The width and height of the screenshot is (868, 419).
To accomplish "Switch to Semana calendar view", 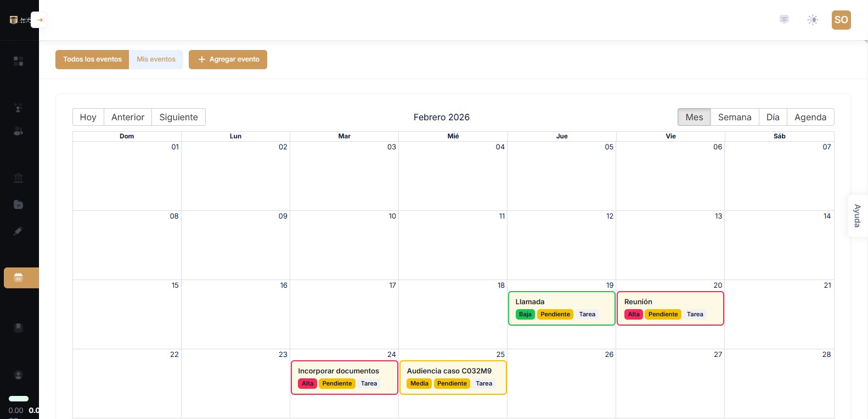I will (x=734, y=117).
